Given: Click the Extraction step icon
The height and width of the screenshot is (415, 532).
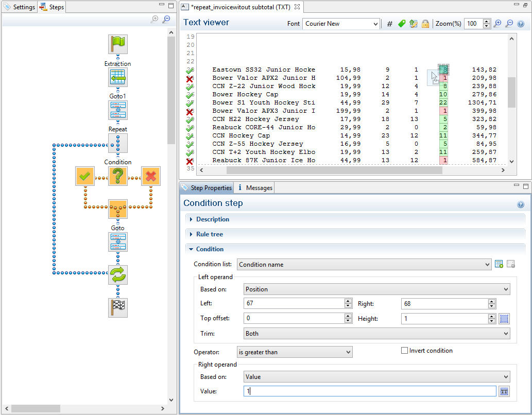Looking at the screenshot, I should 118,78.
